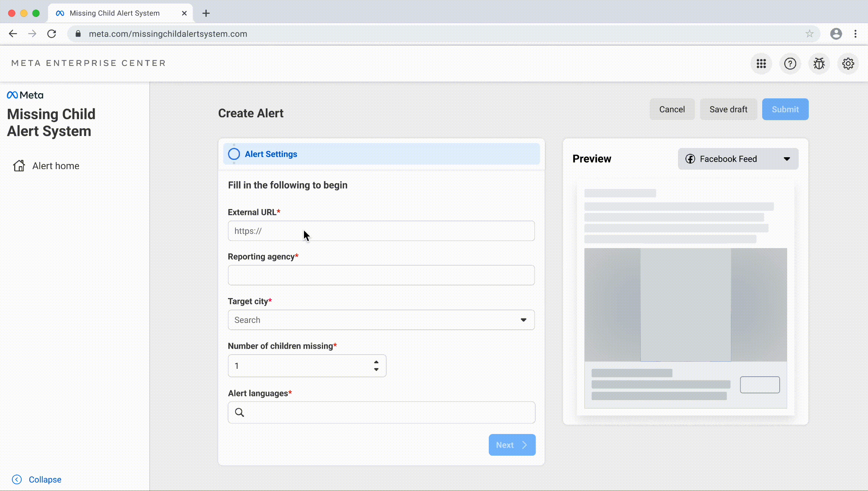Click the External URL input field
This screenshot has width=868, height=491.
381,231
